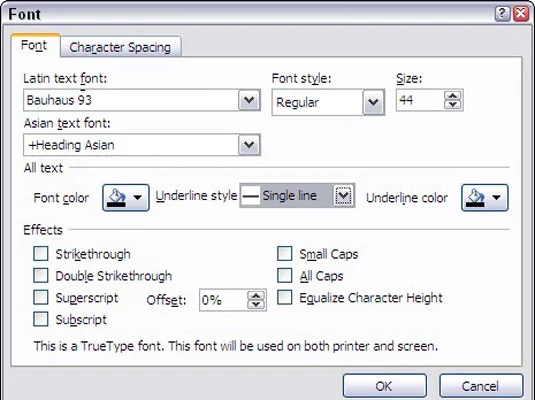Switch to the Character Spacing tab
The image size is (535, 400).
pyautogui.click(x=120, y=47)
